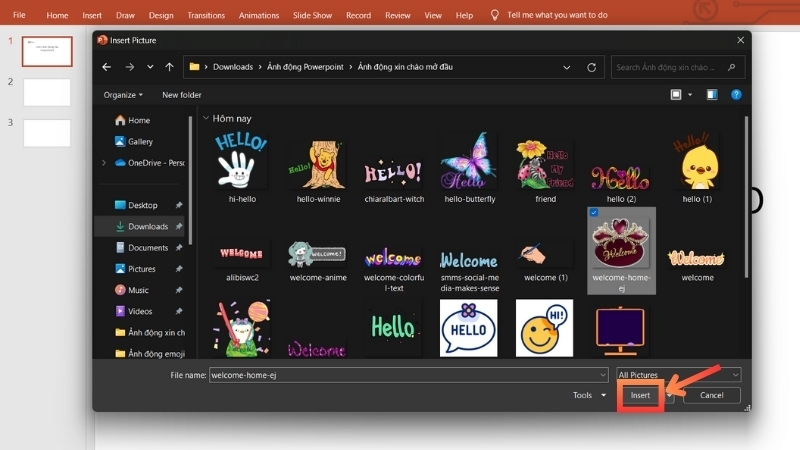Switch to the Insert ribbon tab

(x=92, y=15)
